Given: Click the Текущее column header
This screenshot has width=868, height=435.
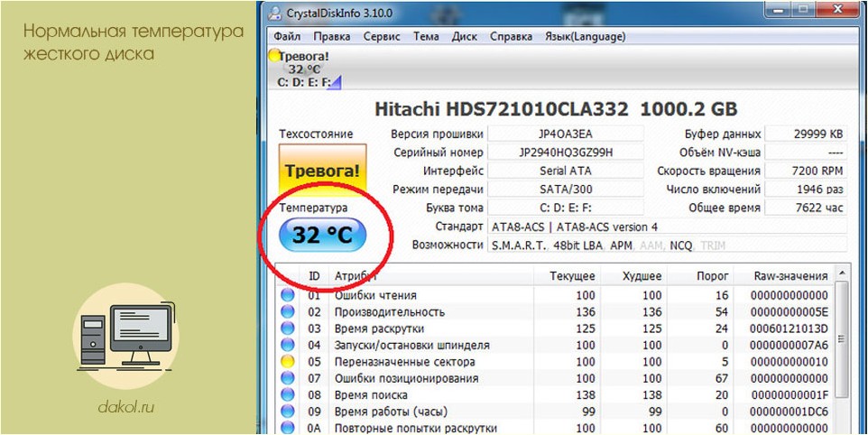Looking at the screenshot, I should pyautogui.click(x=567, y=275).
